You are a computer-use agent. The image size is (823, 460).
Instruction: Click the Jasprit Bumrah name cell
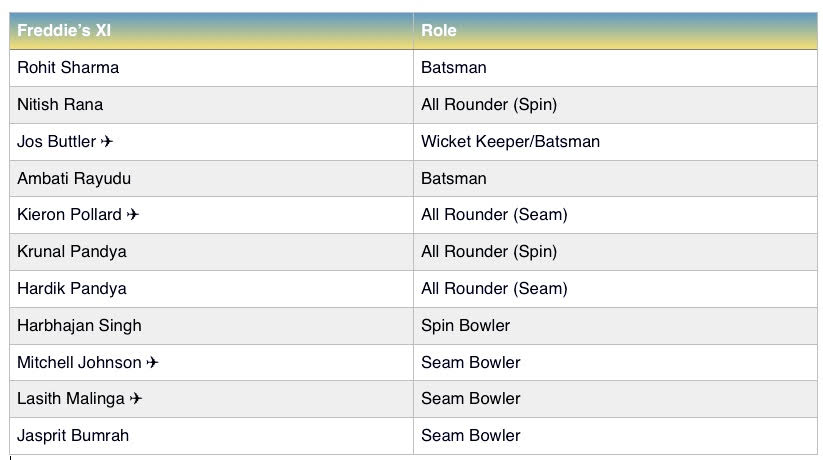212,436
